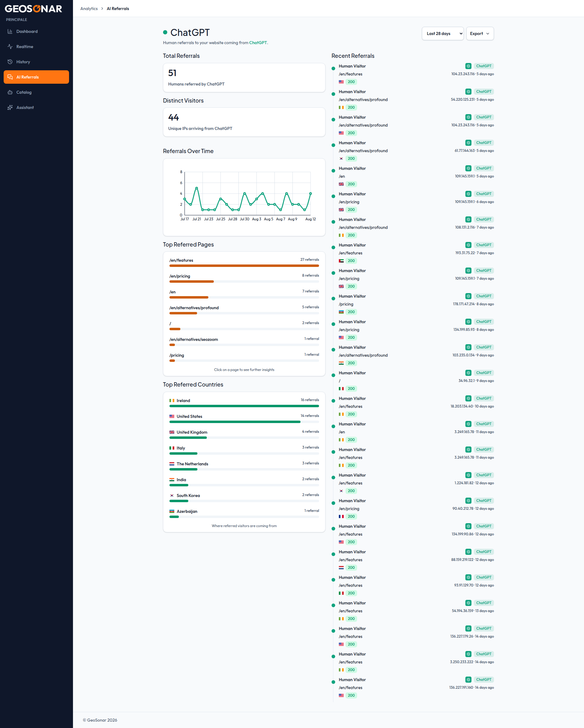
Task: Open the Last 28 days date range dropdown
Action: (x=443, y=33)
